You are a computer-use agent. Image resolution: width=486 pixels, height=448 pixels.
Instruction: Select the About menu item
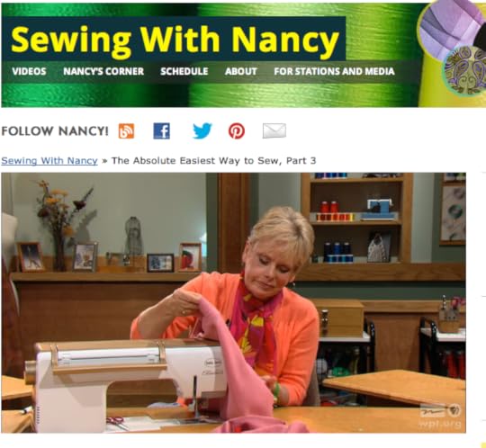coord(241,71)
